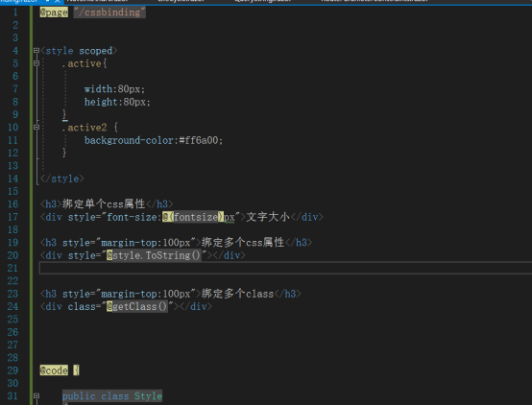Viewport: 532px width, 405px height.
Task: Click into the empty highlighted line 21
Action: tap(285, 268)
